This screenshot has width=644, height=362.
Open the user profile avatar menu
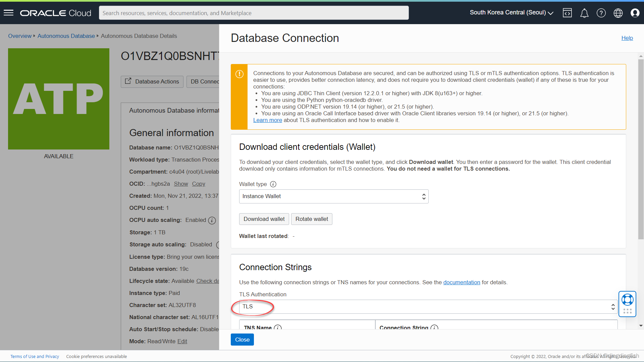pos(635,13)
